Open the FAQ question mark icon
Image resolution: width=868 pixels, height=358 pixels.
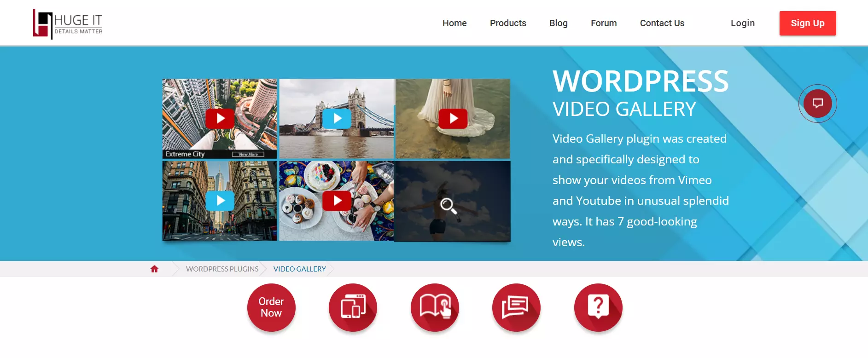(x=598, y=307)
